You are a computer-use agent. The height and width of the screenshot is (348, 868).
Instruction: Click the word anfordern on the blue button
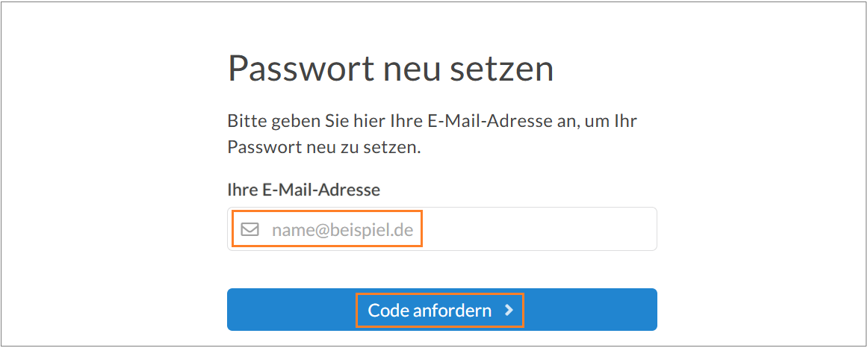[x=452, y=311]
